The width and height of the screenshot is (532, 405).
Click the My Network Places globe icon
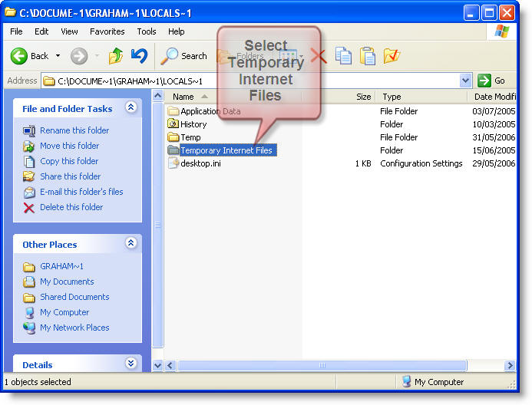29,328
